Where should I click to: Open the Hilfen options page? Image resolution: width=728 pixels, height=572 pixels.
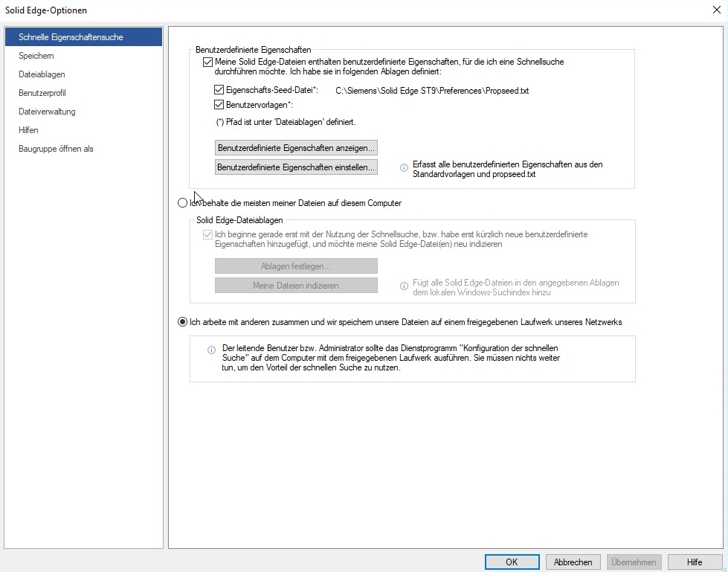[28, 130]
